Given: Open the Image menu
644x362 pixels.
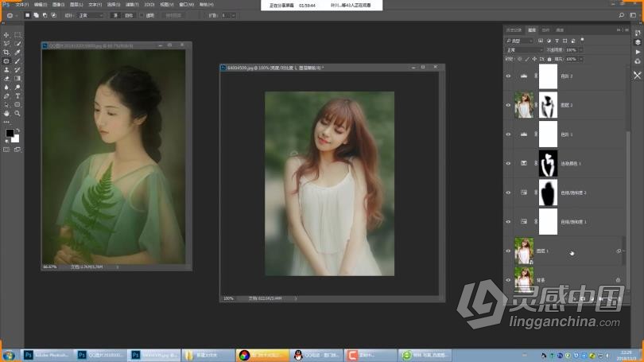Looking at the screenshot, I should click(x=58, y=5).
